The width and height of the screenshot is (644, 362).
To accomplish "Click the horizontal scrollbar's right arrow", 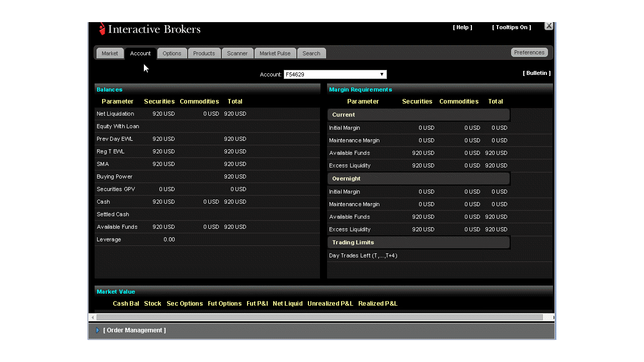I will pyautogui.click(x=553, y=317).
